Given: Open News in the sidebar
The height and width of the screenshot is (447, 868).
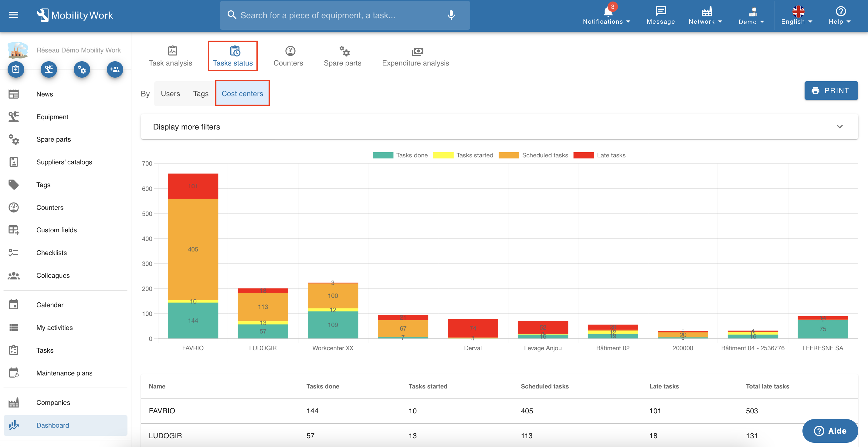Looking at the screenshot, I should (65, 94).
